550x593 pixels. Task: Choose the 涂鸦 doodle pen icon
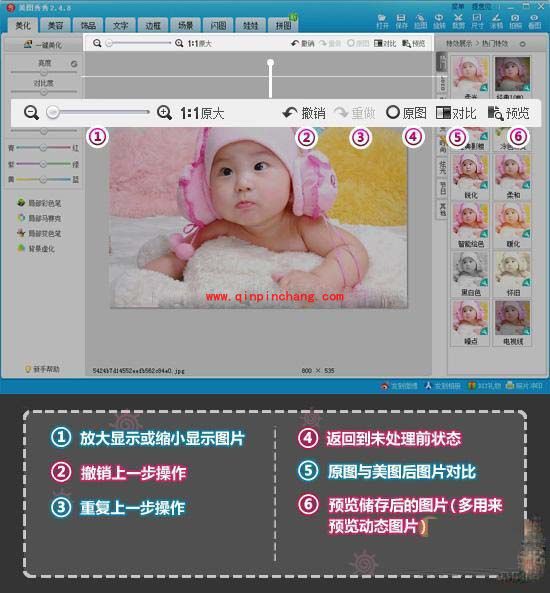497,22
